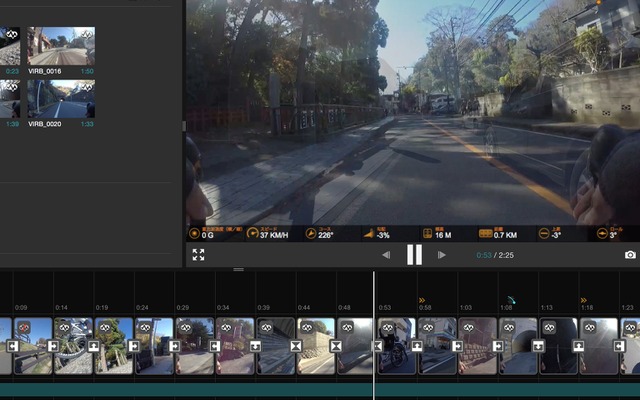
Task: Step back one frame
Action: [x=386, y=255]
